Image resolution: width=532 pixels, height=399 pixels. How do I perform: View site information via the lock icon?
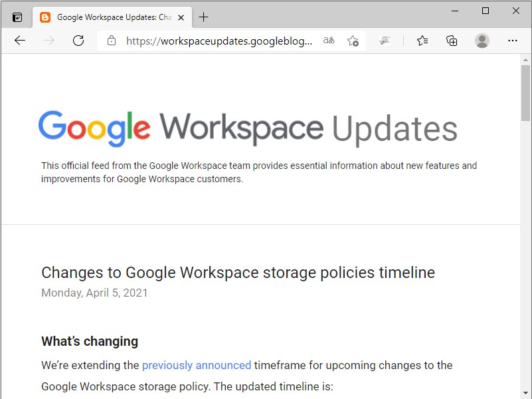pyautogui.click(x=111, y=41)
